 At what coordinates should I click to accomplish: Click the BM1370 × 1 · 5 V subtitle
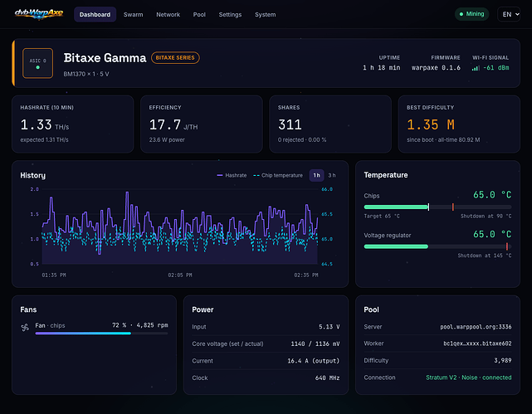(86, 74)
